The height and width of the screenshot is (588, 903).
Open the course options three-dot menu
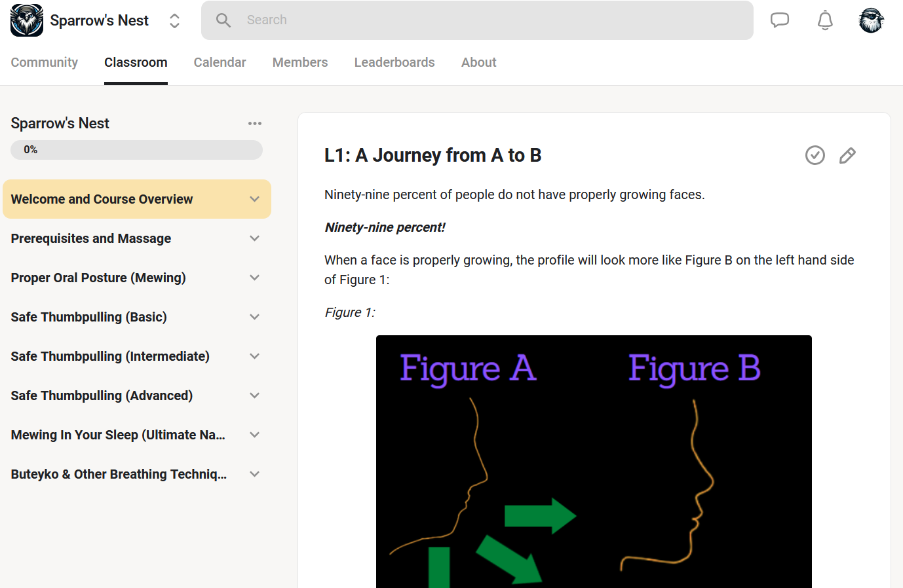tap(255, 123)
